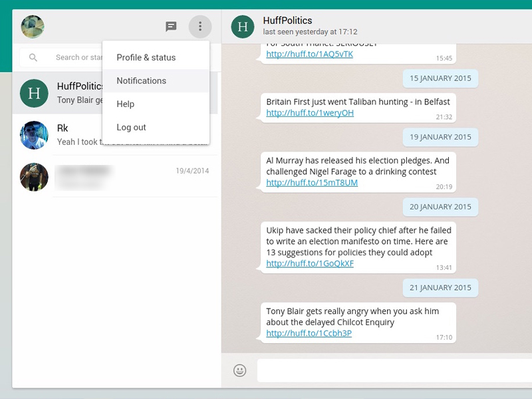Click the 15 JANUARY 2015 date label

coord(440,78)
